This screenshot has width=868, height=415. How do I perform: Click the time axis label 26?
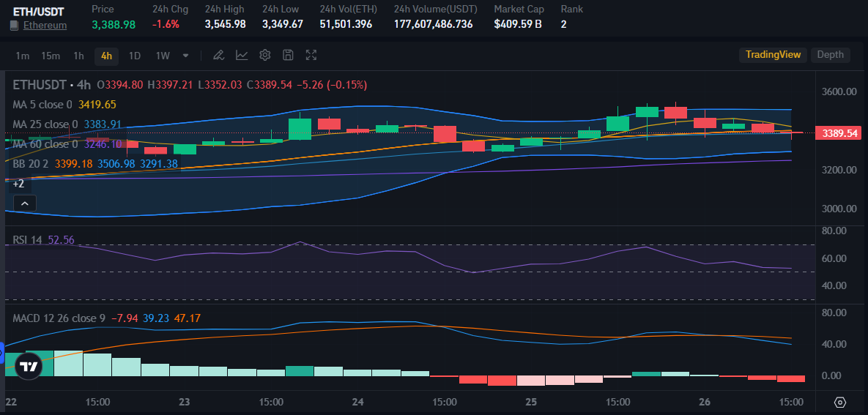(705, 402)
